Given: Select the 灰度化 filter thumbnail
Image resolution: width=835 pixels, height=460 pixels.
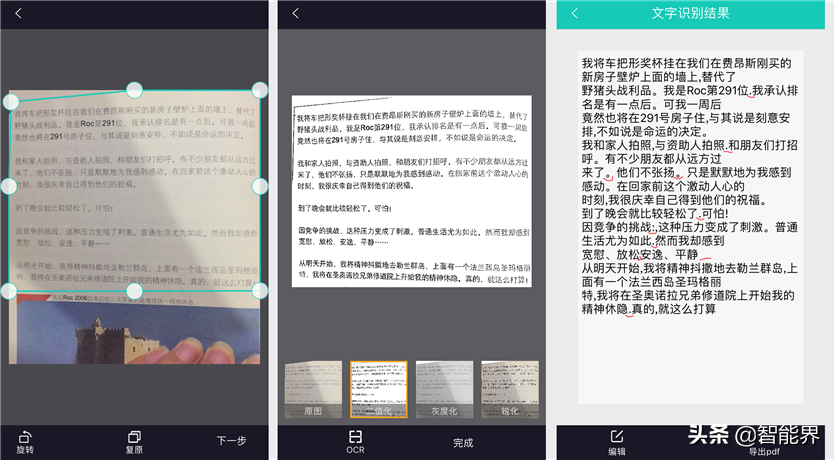Looking at the screenshot, I should click(x=444, y=389).
